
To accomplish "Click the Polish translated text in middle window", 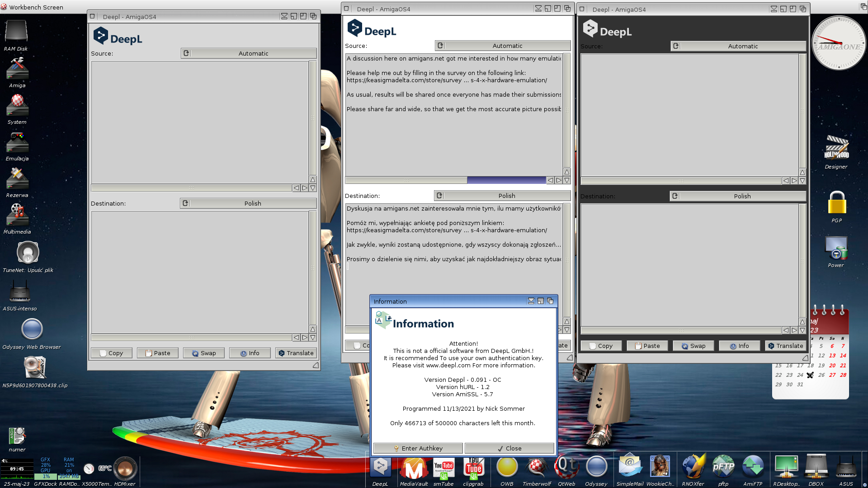I will point(454,234).
